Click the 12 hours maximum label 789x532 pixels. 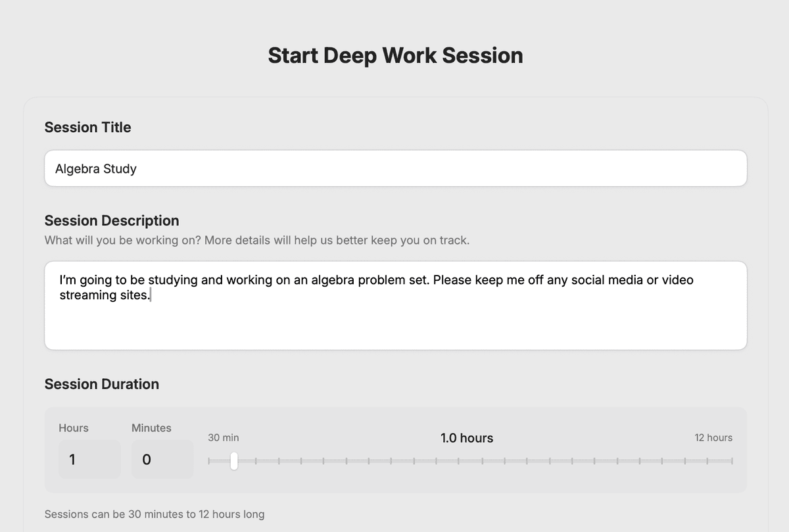coord(713,437)
